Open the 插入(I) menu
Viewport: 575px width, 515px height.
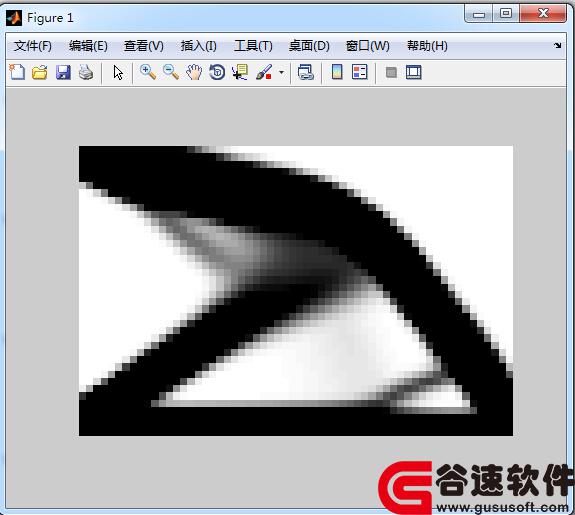tap(198, 46)
